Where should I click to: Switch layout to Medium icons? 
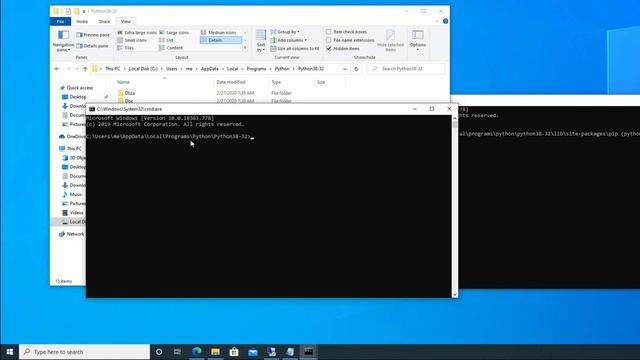(x=218, y=32)
